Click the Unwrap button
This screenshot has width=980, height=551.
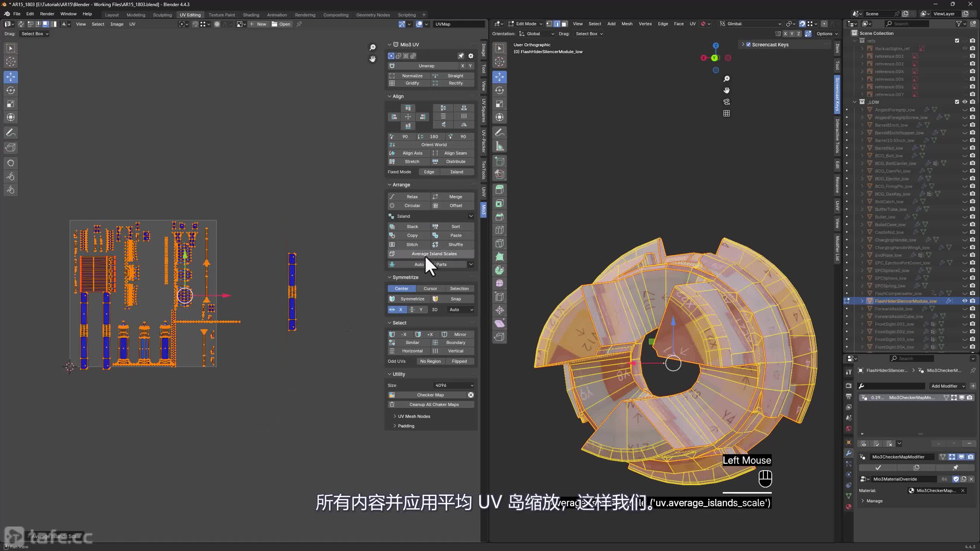(x=423, y=66)
